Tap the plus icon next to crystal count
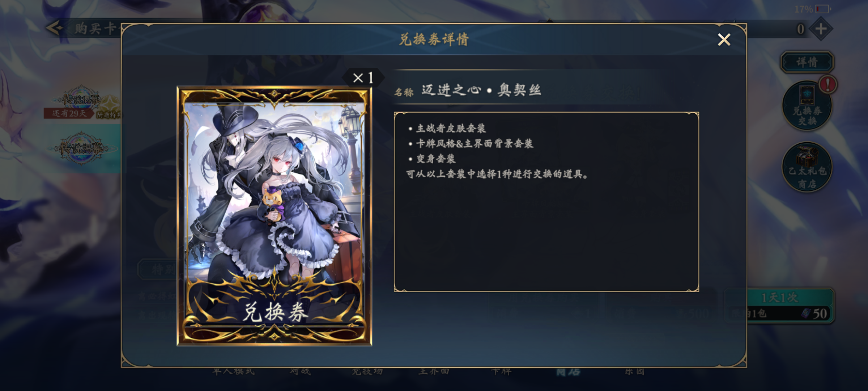Screen dimensions: 868x391 [820, 29]
